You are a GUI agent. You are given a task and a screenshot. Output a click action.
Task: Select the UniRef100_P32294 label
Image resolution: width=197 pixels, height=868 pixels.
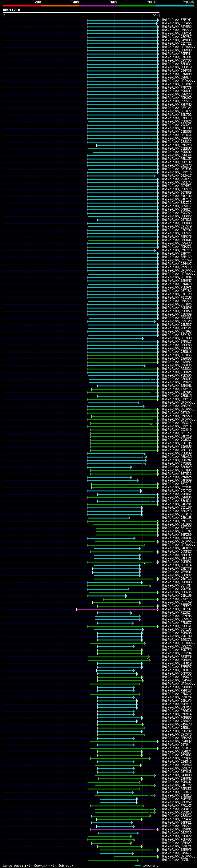point(176,653)
